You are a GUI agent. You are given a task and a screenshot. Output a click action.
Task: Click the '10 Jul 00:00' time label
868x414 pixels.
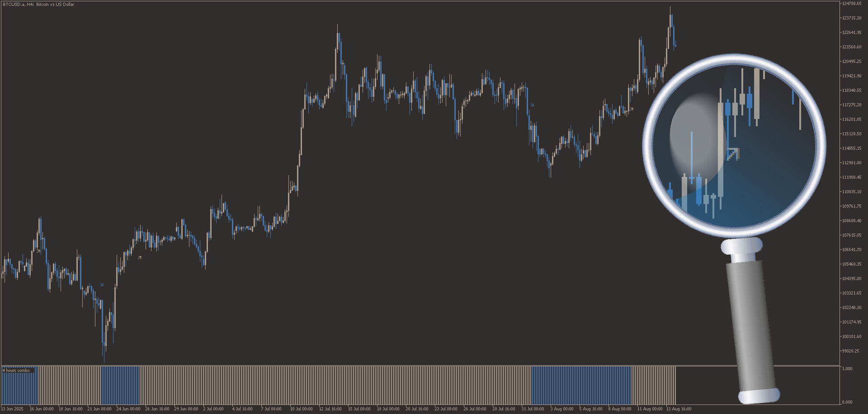(x=301, y=409)
